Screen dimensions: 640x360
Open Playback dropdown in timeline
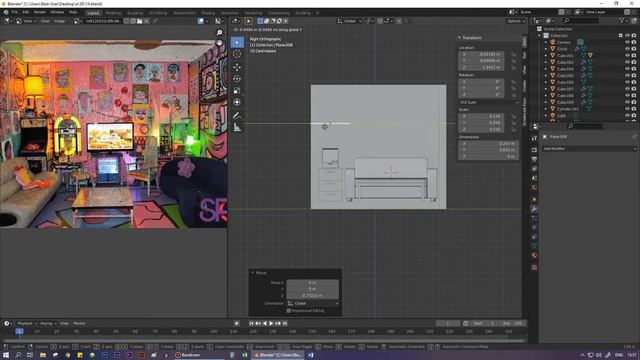tap(26, 323)
